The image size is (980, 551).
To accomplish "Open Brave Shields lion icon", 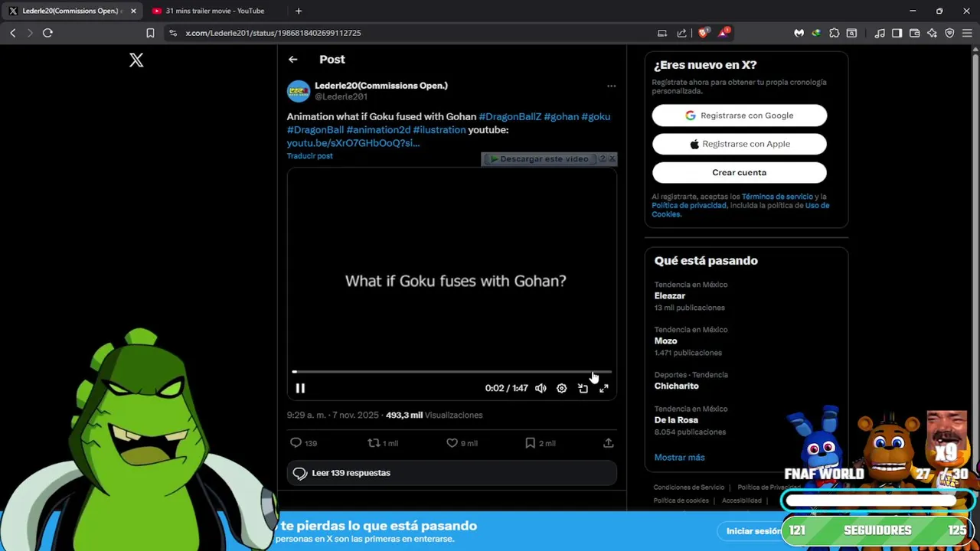I will (x=703, y=33).
